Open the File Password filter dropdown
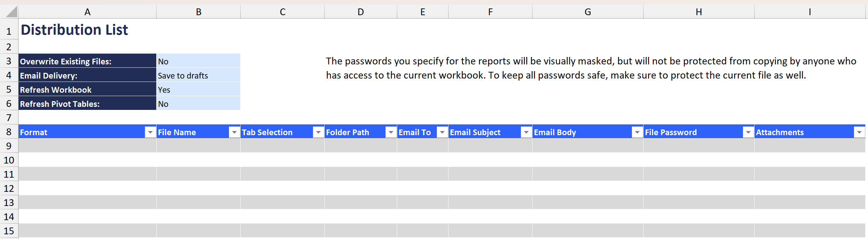The height and width of the screenshot is (239, 868). click(748, 132)
